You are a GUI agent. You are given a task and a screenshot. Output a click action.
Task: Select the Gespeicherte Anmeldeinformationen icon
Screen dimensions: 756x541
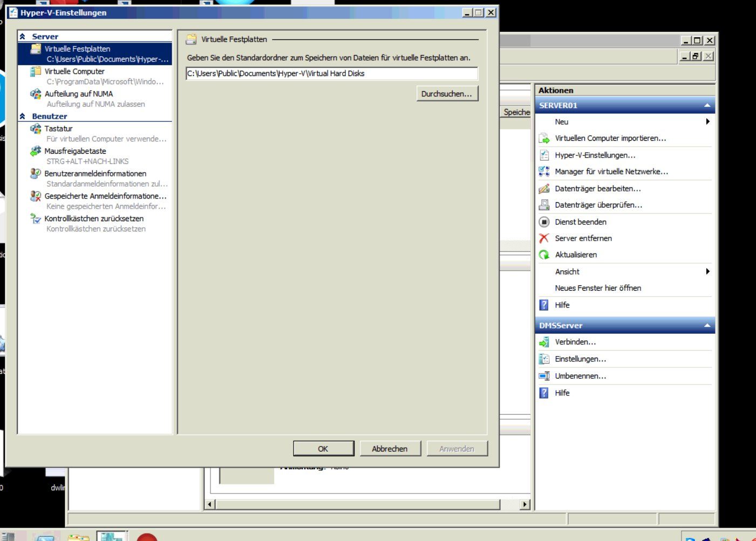coord(36,196)
